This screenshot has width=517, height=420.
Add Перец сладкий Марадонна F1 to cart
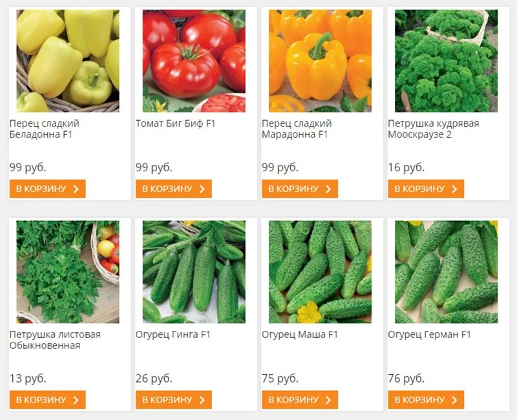point(300,189)
